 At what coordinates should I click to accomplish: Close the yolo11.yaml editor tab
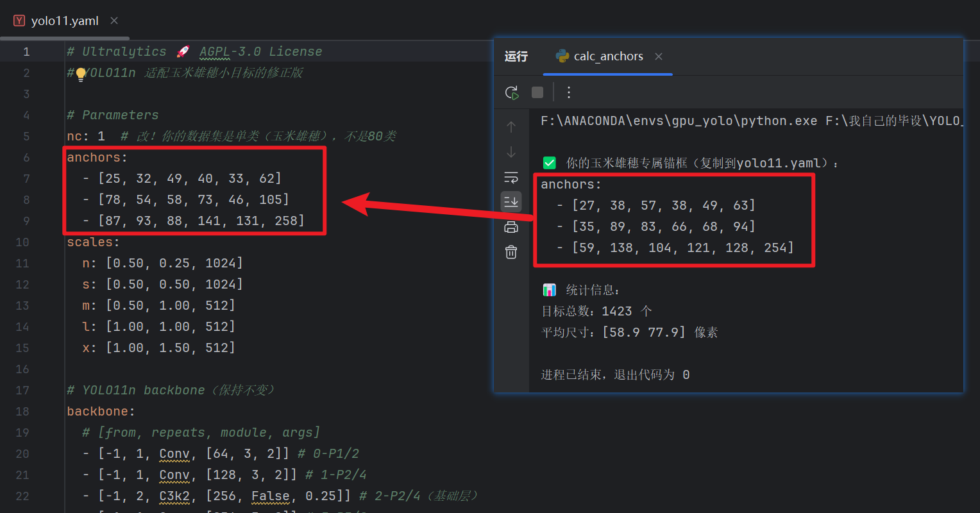[x=114, y=21]
